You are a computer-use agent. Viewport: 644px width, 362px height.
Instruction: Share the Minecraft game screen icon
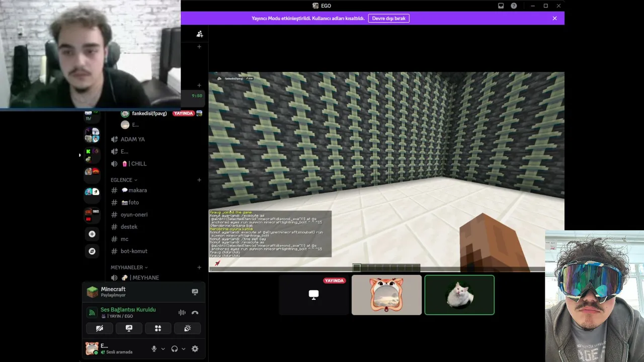(x=195, y=292)
